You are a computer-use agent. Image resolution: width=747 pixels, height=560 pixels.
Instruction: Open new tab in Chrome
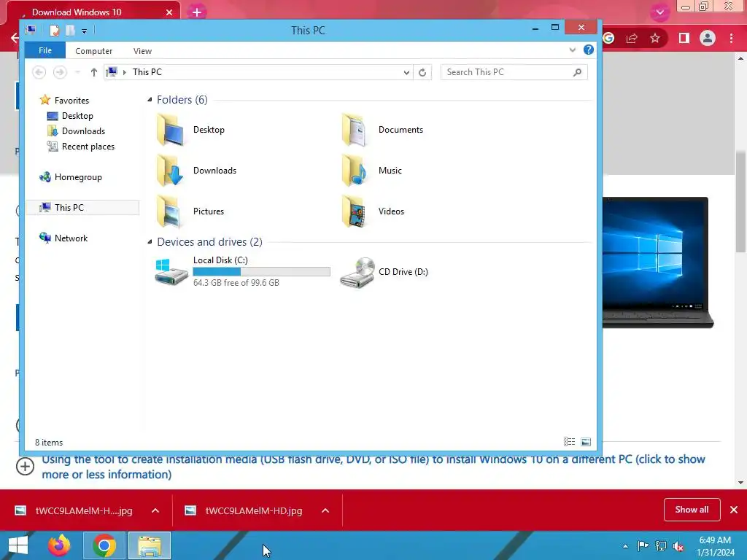pyautogui.click(x=197, y=12)
